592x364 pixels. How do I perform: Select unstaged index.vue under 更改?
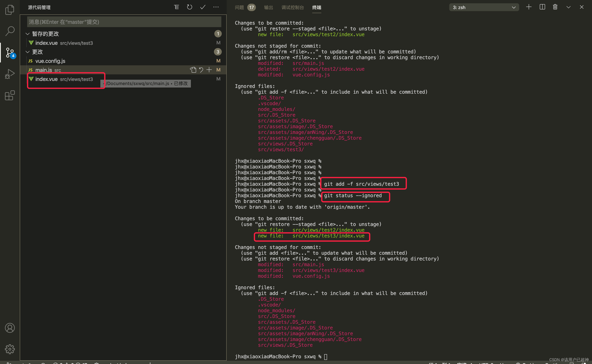click(x=123, y=79)
